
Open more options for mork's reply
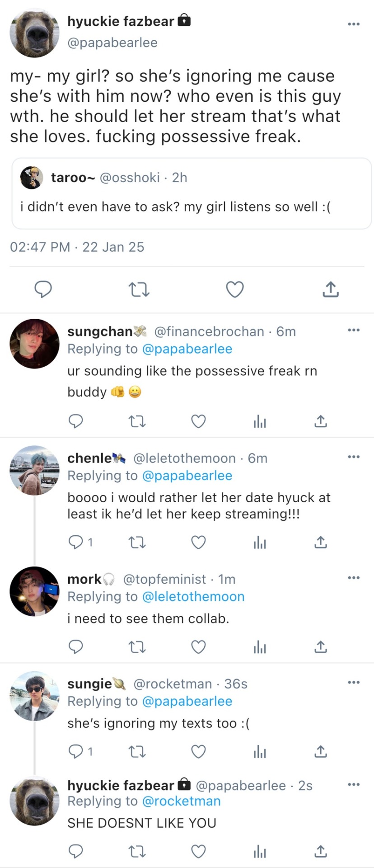point(353,578)
